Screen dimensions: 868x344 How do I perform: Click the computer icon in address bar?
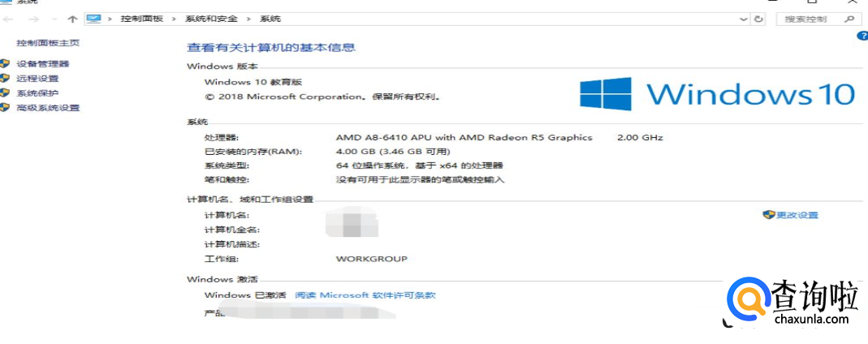(93, 19)
